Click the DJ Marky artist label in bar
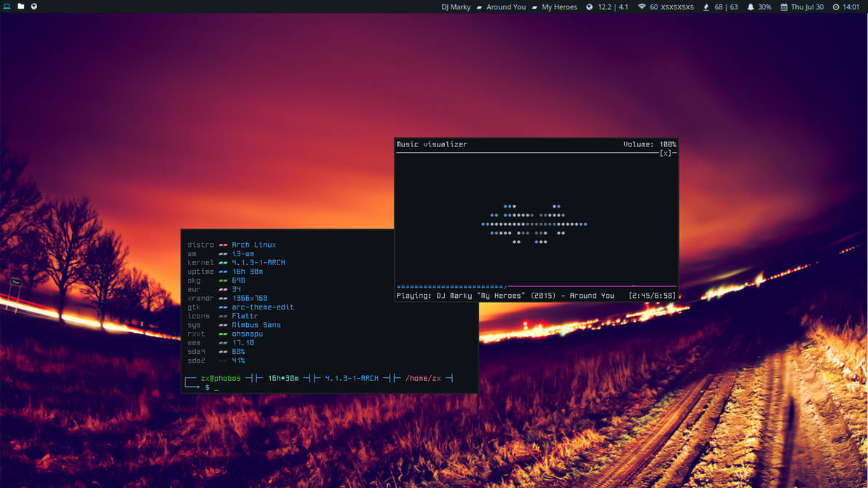Image resolution: width=868 pixels, height=488 pixels. (x=456, y=7)
